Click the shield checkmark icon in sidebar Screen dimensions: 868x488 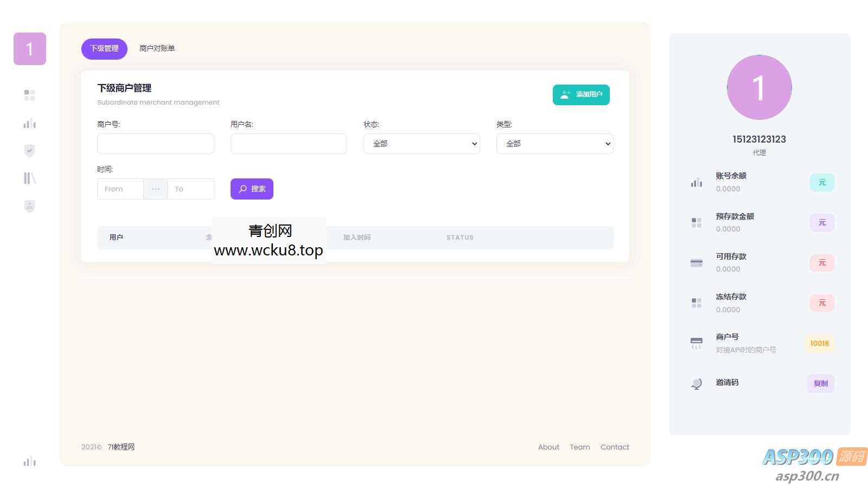(x=29, y=150)
